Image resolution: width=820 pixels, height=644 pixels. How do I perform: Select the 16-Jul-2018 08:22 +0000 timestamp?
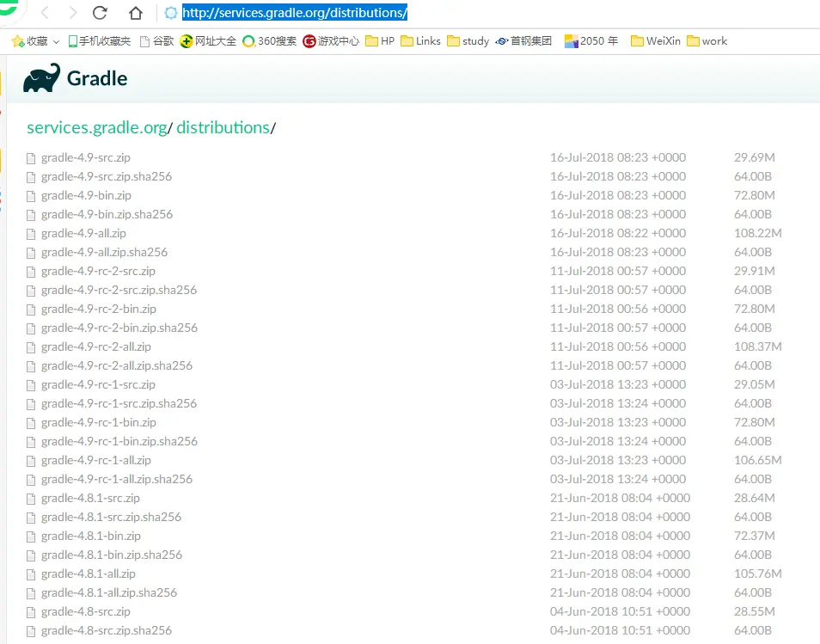tap(618, 233)
